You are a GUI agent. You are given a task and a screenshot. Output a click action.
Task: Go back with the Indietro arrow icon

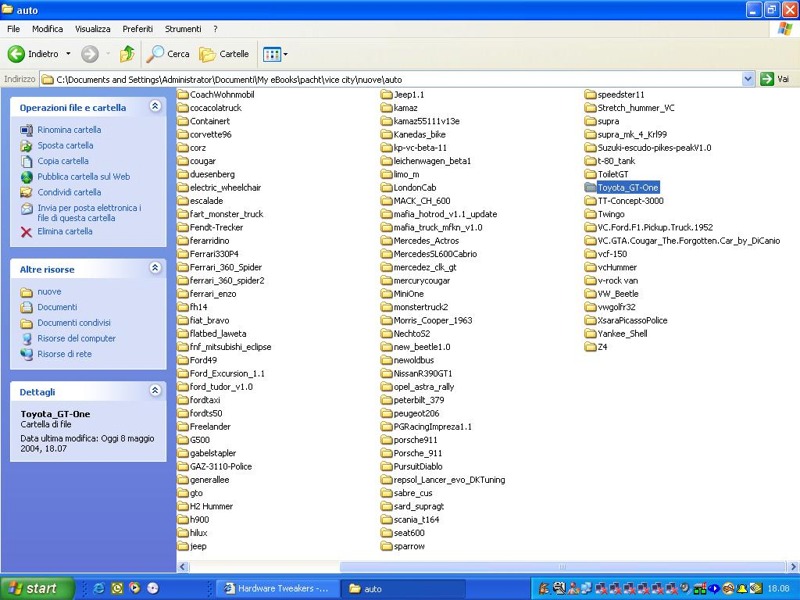(16, 54)
